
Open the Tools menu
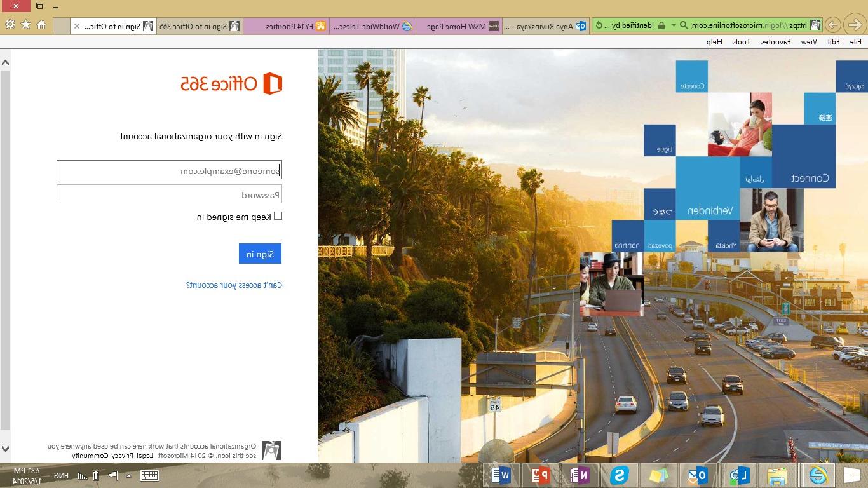[741, 42]
